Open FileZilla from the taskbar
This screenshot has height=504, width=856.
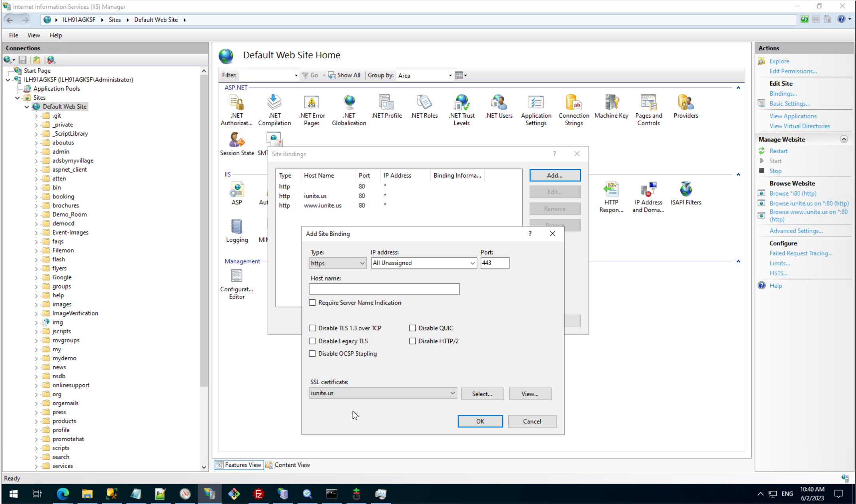point(258,494)
